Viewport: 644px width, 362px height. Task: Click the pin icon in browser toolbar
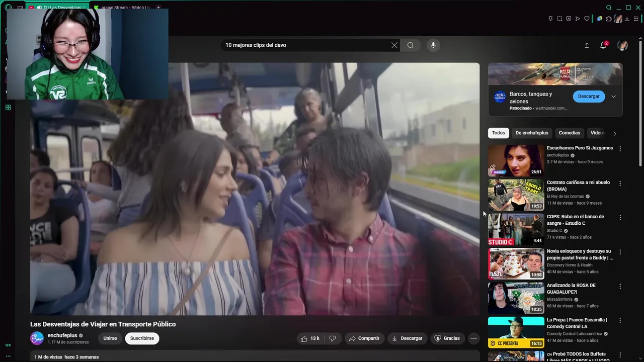pyautogui.click(x=550, y=19)
